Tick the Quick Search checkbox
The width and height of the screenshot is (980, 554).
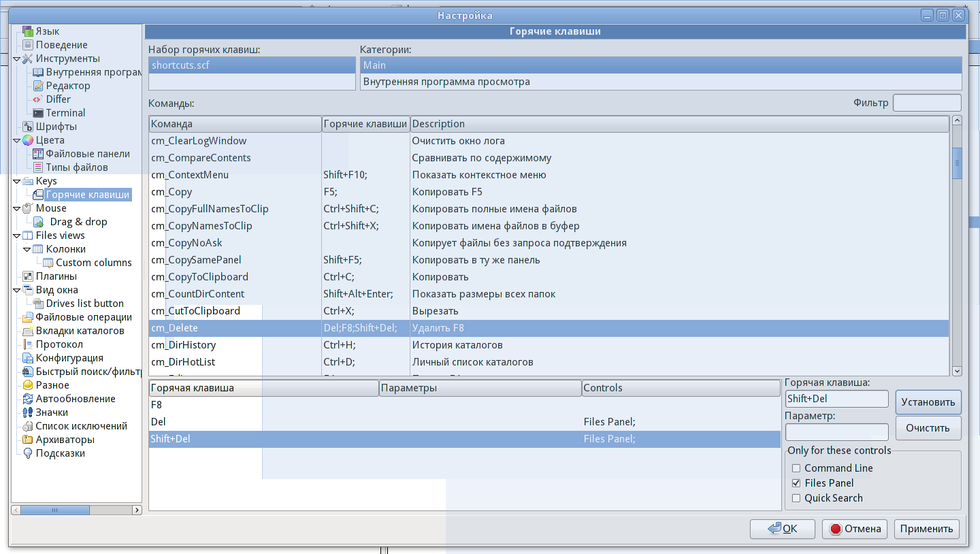click(x=796, y=498)
